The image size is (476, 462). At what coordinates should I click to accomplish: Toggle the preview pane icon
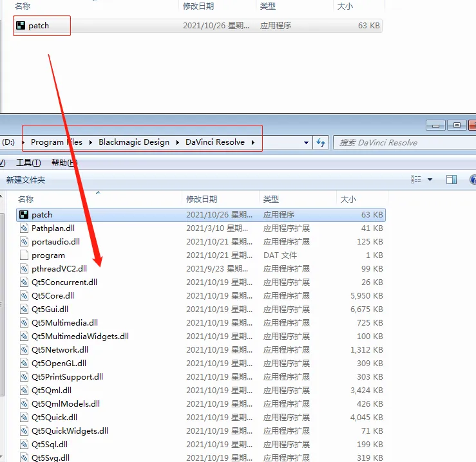click(x=452, y=180)
